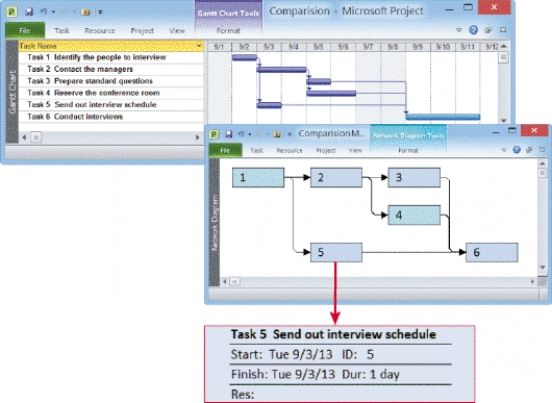Expand the Task Name column dropdown arrow
The height and width of the screenshot is (403, 552).
pyautogui.click(x=199, y=46)
